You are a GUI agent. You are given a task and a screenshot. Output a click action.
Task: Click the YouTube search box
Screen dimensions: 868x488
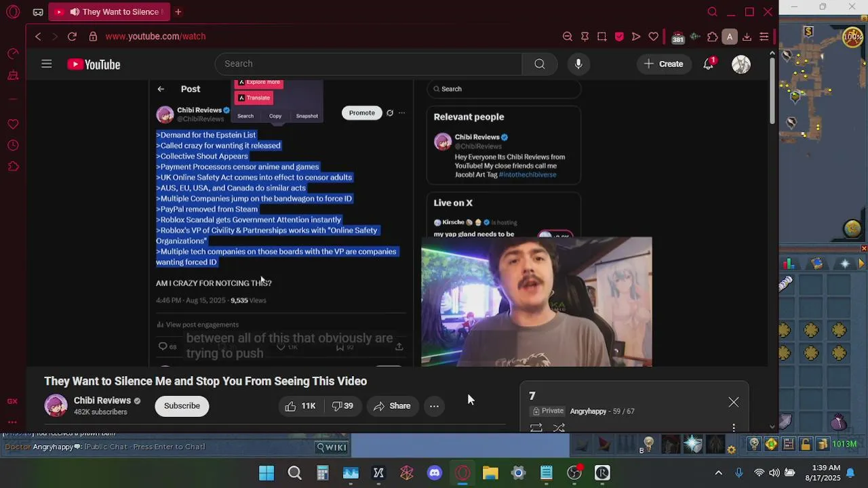click(x=369, y=64)
